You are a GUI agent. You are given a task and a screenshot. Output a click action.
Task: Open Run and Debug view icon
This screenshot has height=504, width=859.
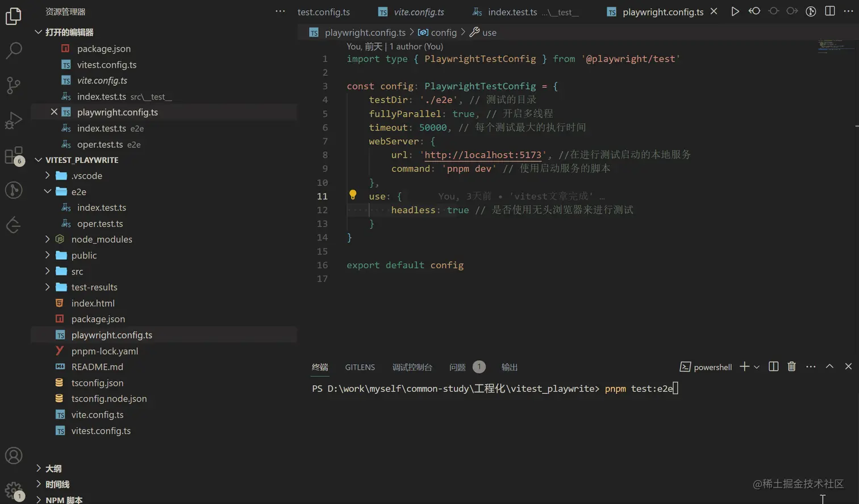point(13,120)
